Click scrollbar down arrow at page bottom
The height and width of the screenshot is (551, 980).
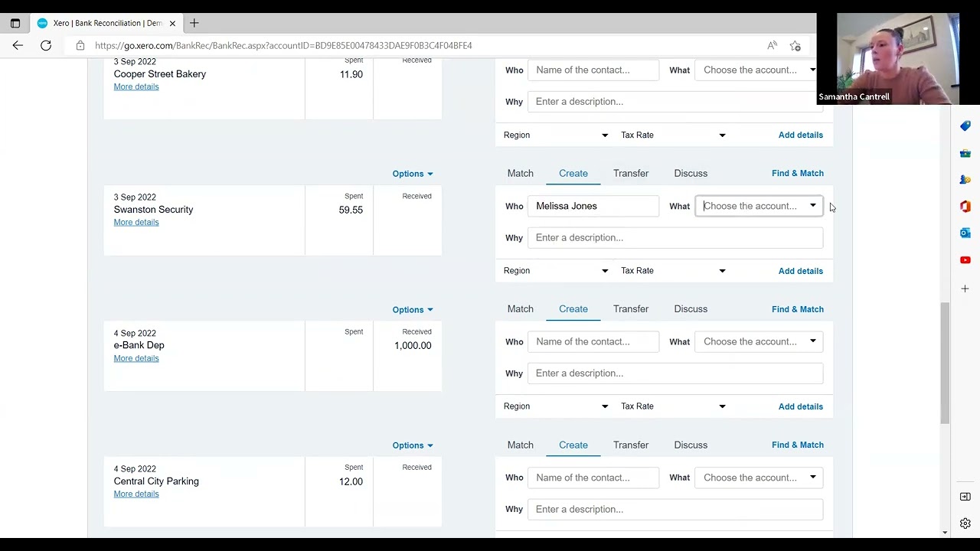[x=945, y=533]
